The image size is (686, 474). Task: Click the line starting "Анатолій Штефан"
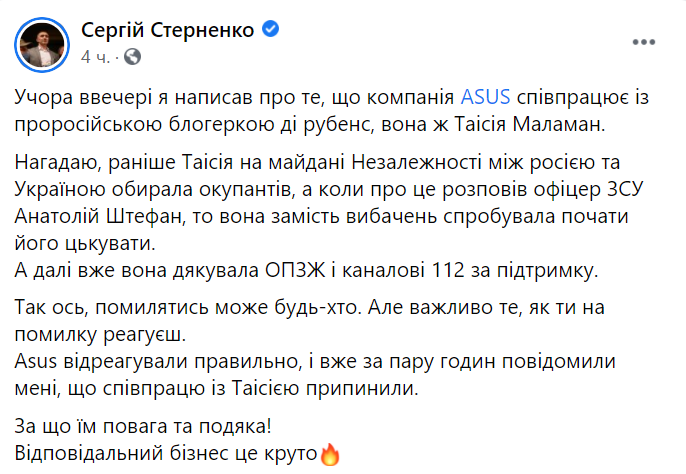pos(321,216)
